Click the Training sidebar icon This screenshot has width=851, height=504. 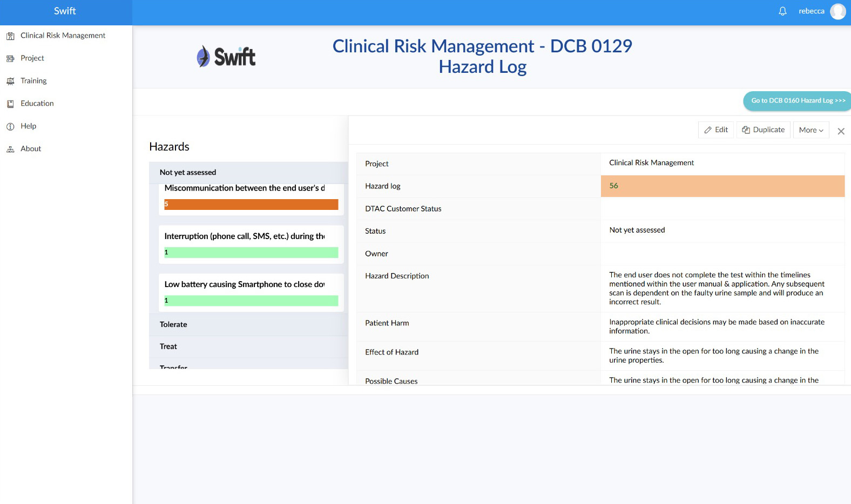[10, 81]
